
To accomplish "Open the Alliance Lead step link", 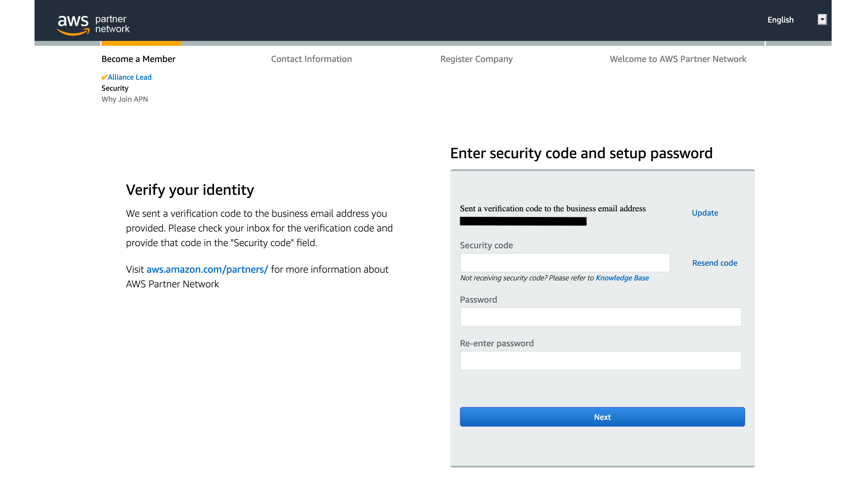I will pyautogui.click(x=130, y=77).
